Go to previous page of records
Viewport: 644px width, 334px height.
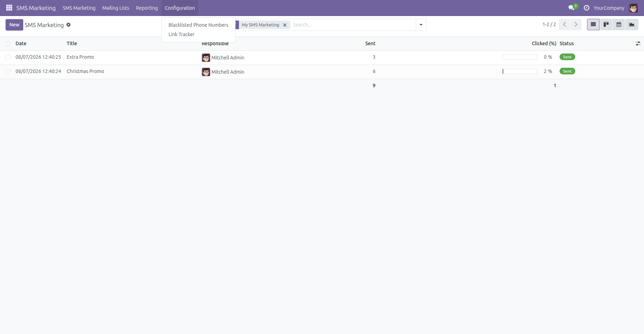click(x=564, y=24)
